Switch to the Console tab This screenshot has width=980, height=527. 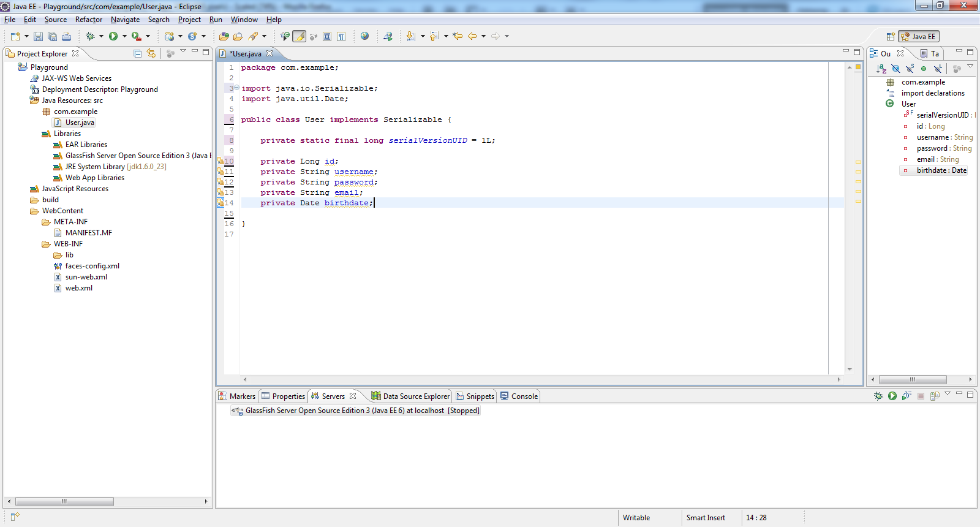click(x=519, y=396)
